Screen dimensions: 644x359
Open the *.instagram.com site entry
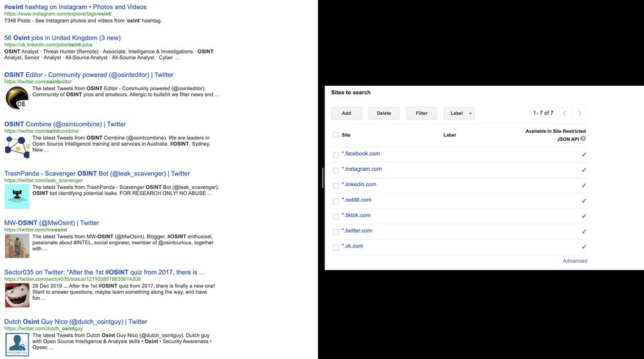coord(362,169)
